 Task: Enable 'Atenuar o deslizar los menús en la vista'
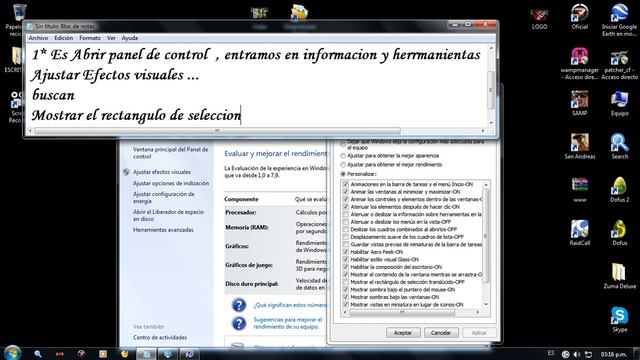[346, 222]
